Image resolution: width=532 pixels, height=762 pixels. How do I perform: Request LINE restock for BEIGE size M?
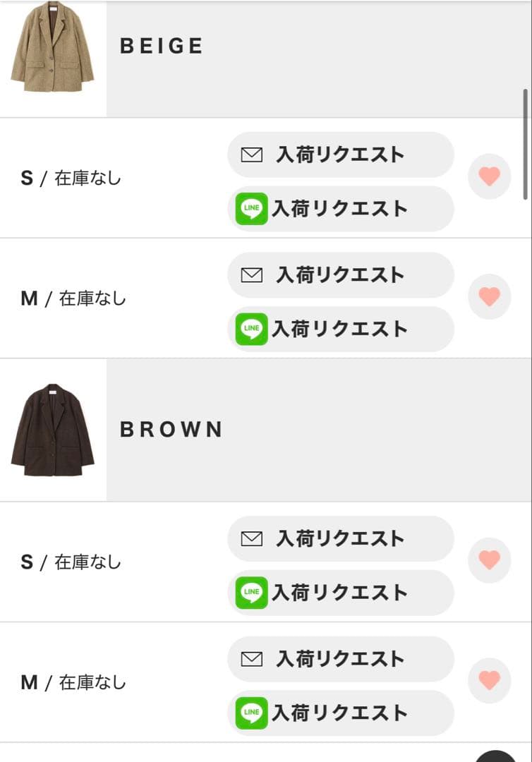(x=340, y=329)
